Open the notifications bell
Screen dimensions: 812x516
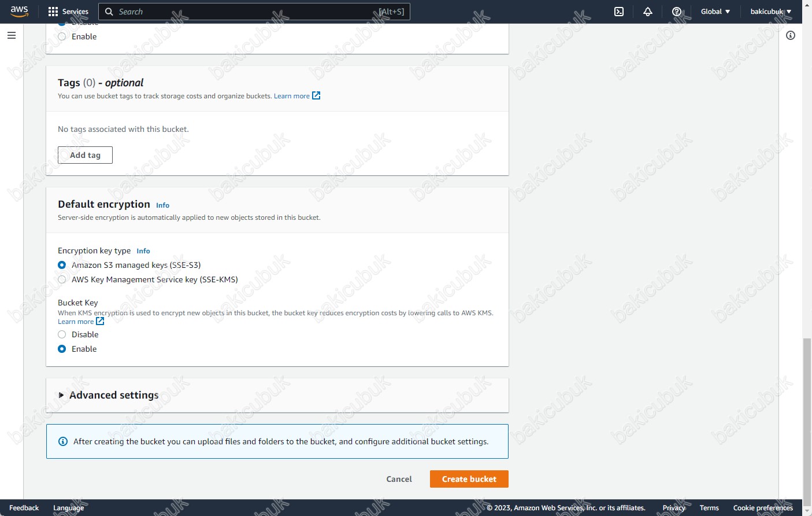point(648,12)
